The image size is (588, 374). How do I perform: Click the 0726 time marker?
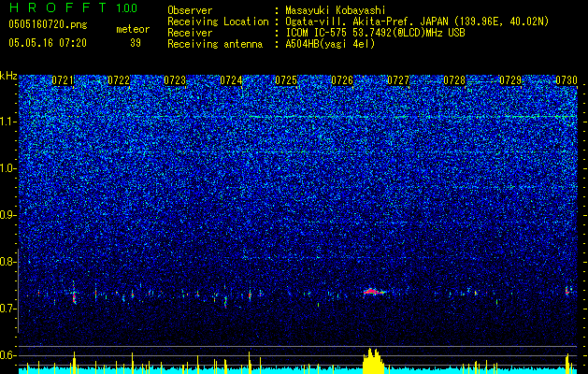342,80
